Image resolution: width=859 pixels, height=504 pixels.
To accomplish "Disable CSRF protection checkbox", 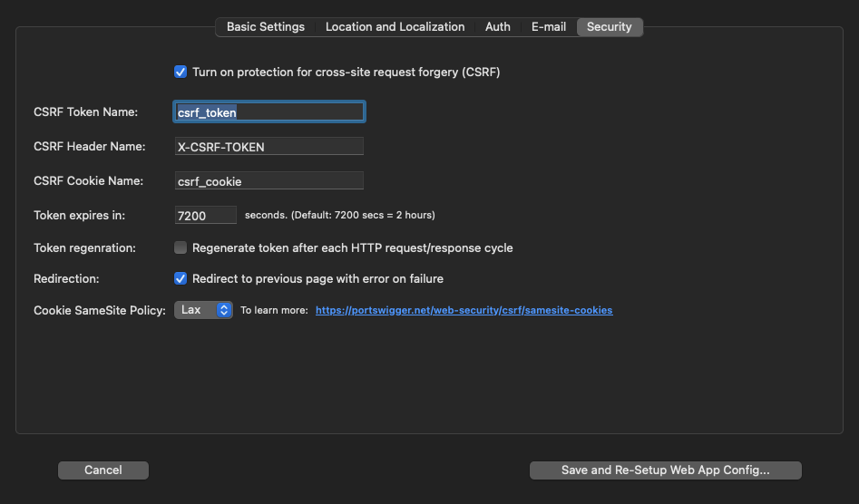I will tap(181, 72).
